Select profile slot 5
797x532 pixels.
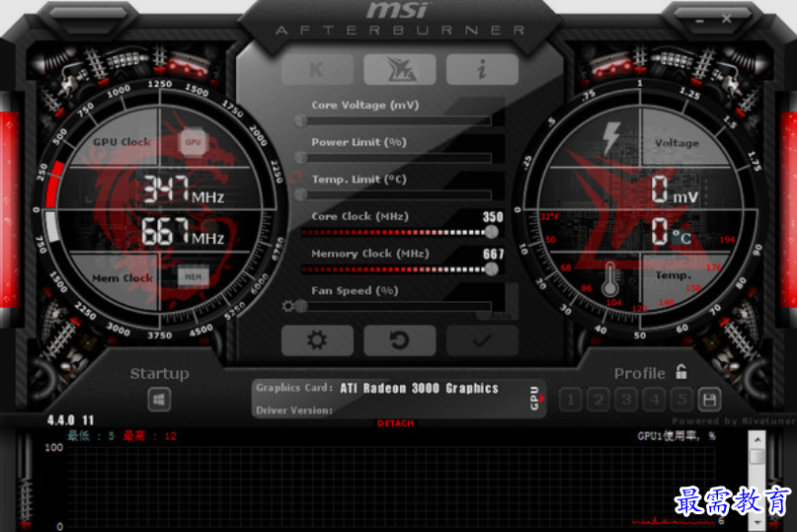pyautogui.click(x=682, y=400)
